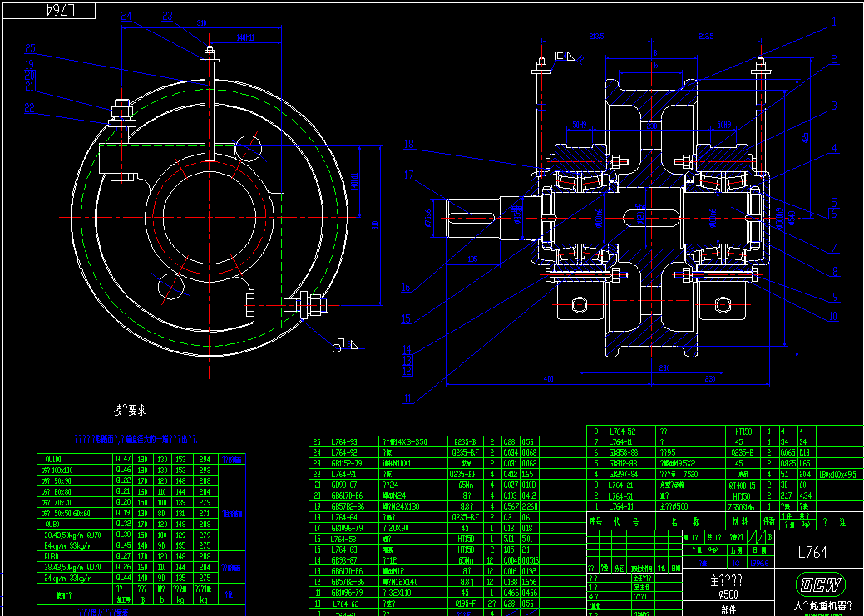Select part callout number 18 near the section view
This screenshot has height=616, width=864.
pos(409,145)
